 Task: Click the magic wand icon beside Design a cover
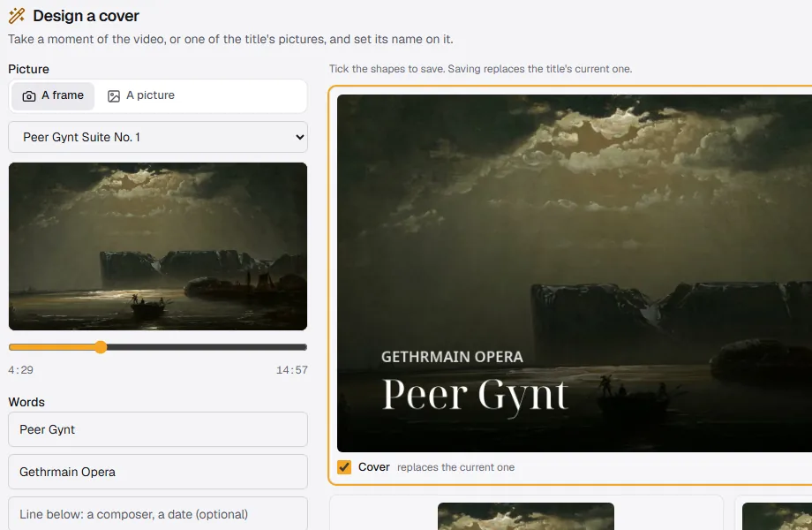17,16
